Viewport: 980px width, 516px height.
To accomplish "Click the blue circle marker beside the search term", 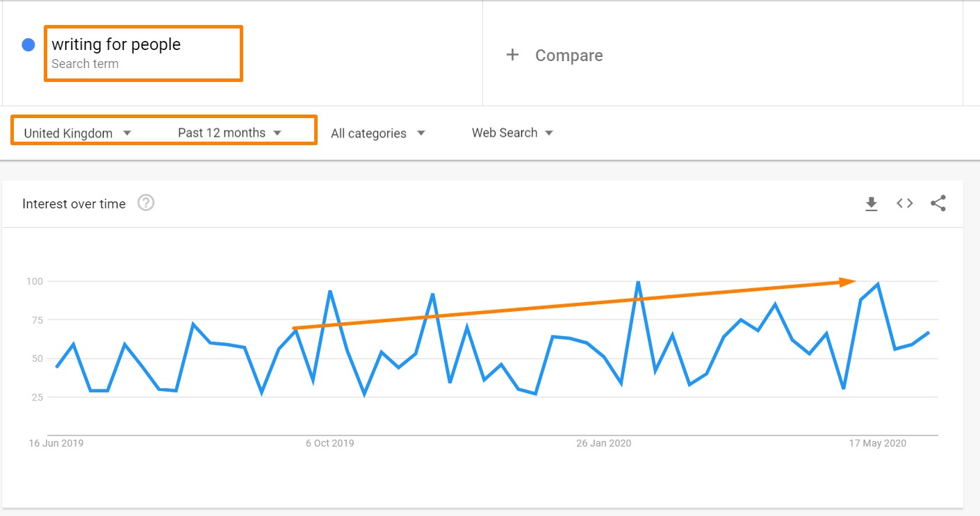I will coord(27,44).
